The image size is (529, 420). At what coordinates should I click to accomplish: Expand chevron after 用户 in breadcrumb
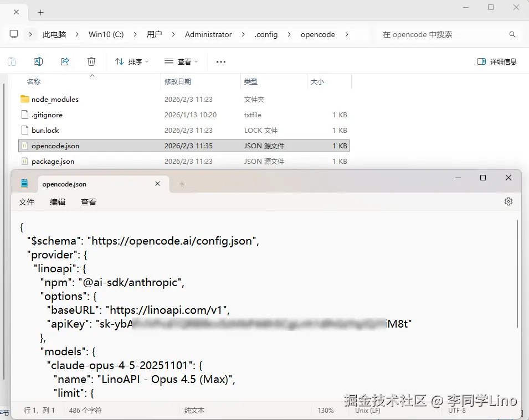[173, 34]
